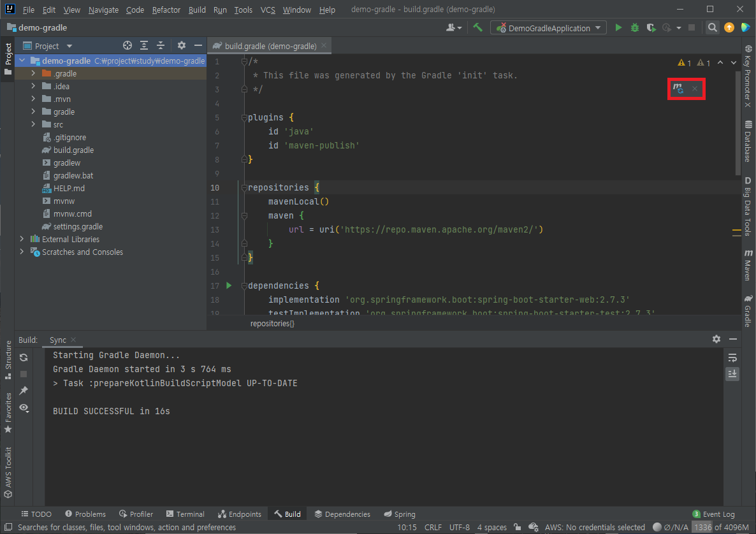Open the Problems tool window
The height and width of the screenshot is (534, 756).
pos(85,514)
